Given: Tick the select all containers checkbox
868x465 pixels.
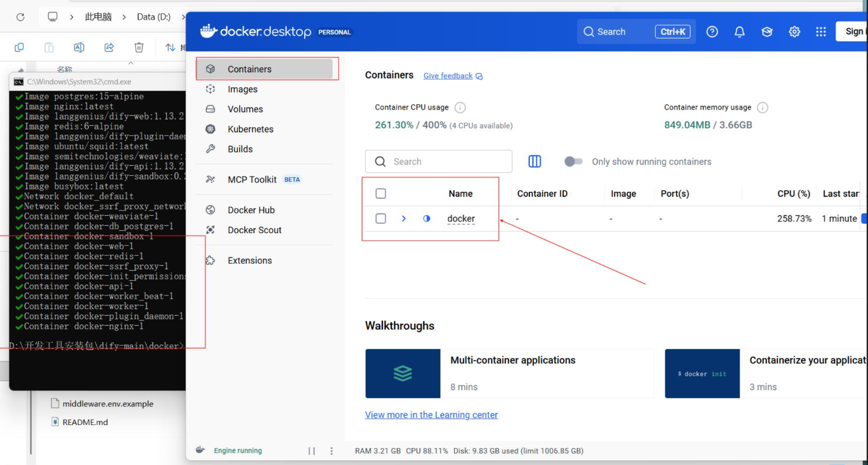Looking at the screenshot, I should pyautogui.click(x=381, y=193).
